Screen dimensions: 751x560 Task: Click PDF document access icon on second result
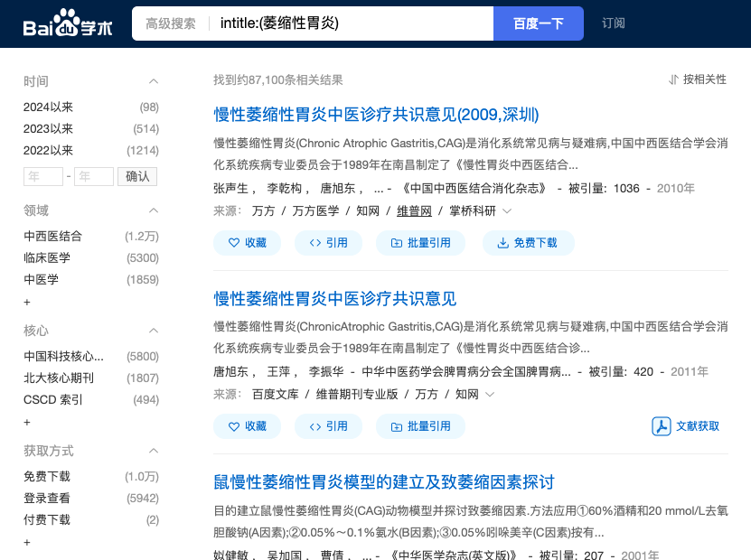661,426
